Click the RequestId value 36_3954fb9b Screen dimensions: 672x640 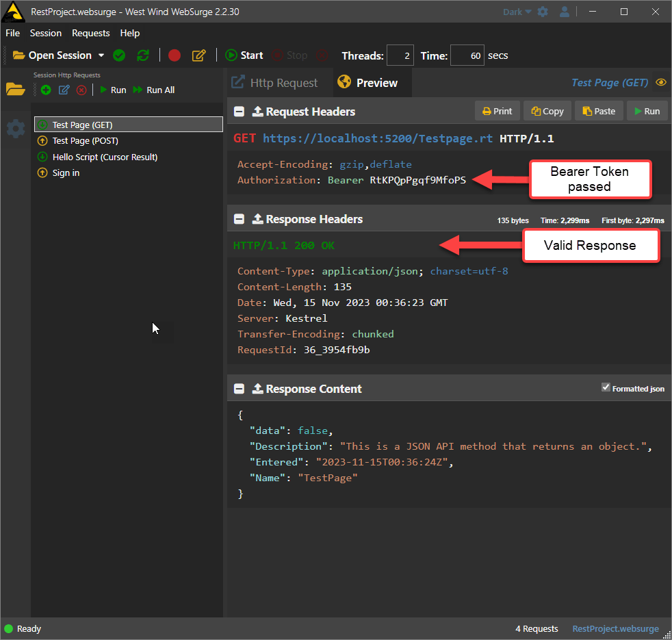click(x=337, y=350)
